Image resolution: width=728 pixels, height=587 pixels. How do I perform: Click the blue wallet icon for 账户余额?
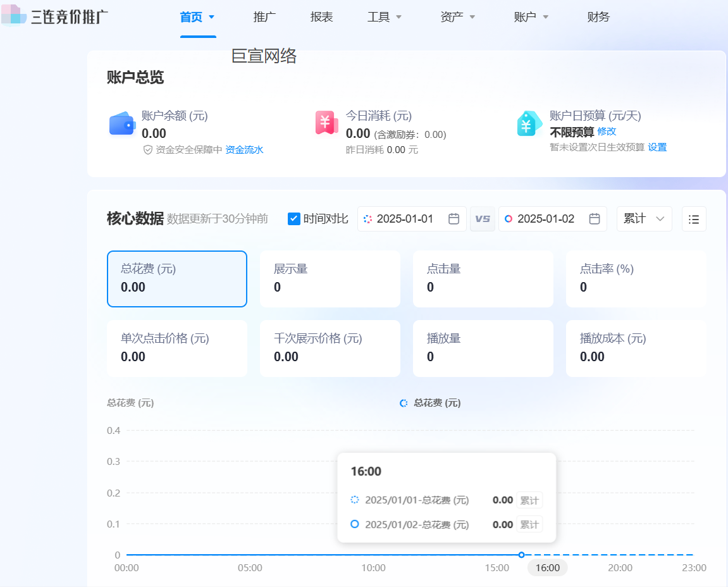pyautogui.click(x=122, y=123)
